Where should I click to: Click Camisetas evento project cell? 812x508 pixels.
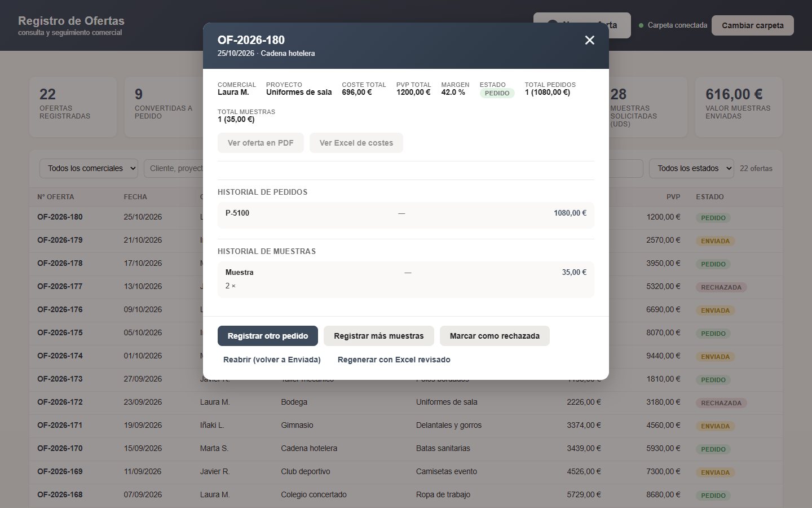pyautogui.click(x=447, y=471)
